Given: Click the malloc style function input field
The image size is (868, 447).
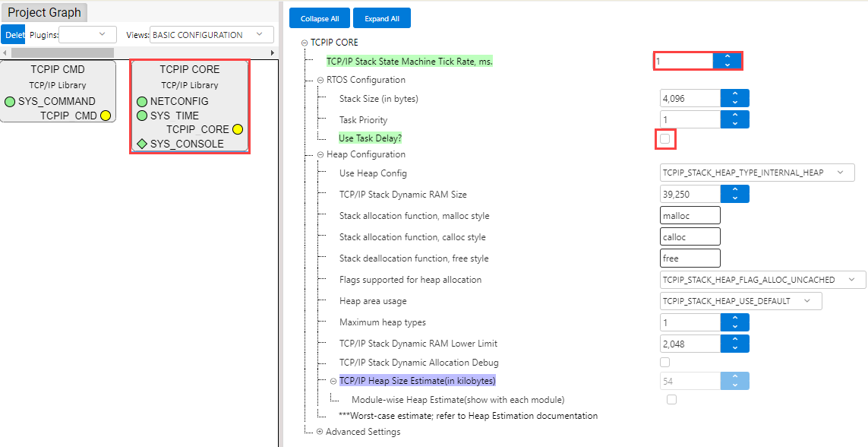Looking at the screenshot, I should point(690,216).
